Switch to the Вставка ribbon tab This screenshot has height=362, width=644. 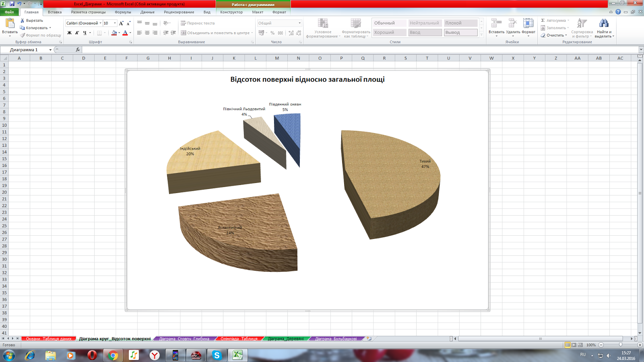point(55,12)
